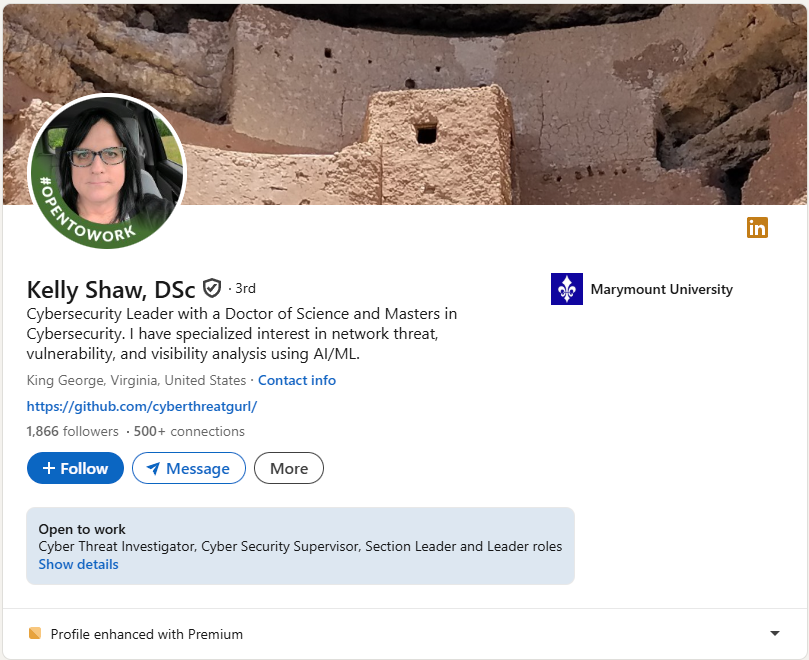Click the Premium badge icon
This screenshot has height=660, width=809.
click(x=35, y=633)
